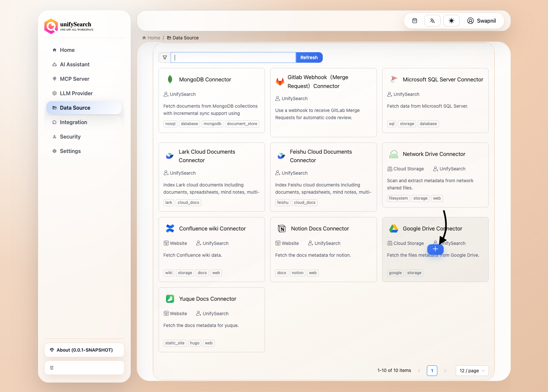Screen dimensions: 548x392
Task: Click the Notion icon on the Notion Docs card
Action: (x=282, y=229)
